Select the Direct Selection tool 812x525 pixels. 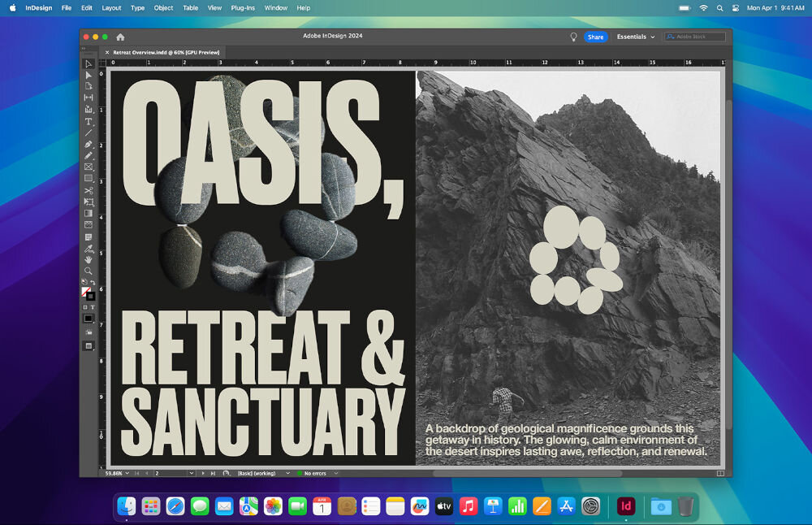[x=89, y=75]
